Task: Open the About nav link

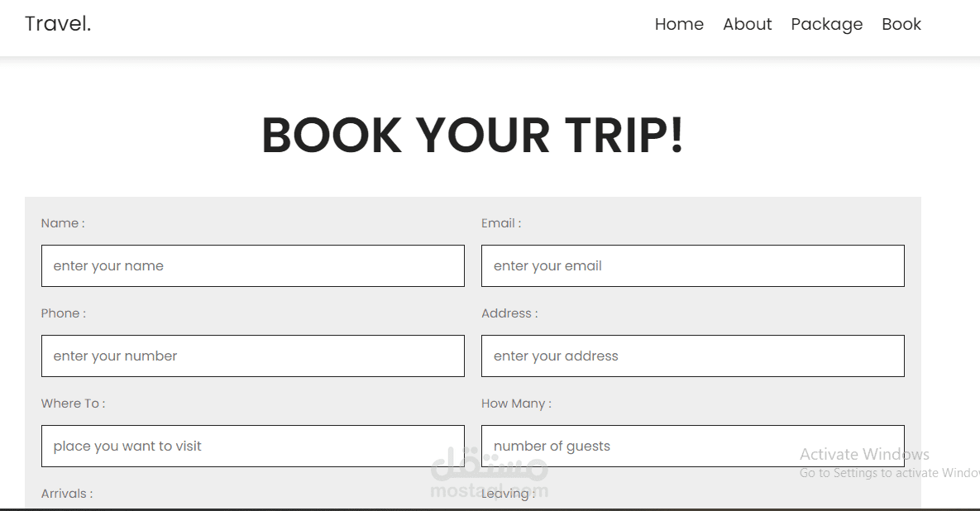Action: click(747, 24)
